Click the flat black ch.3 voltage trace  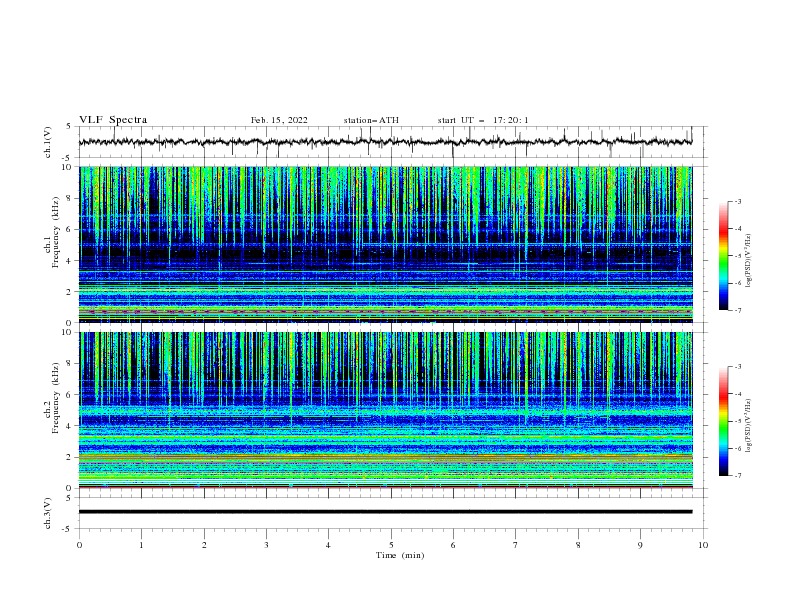[x=385, y=512]
